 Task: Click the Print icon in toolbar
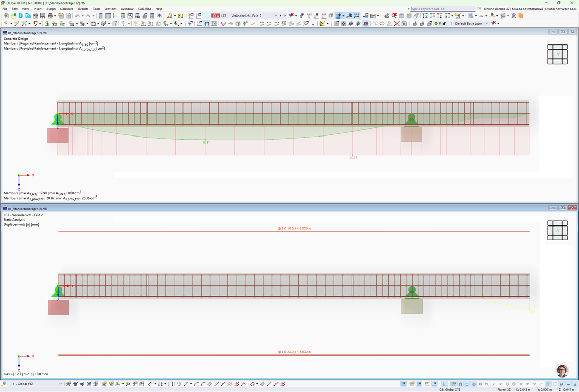(50, 16)
